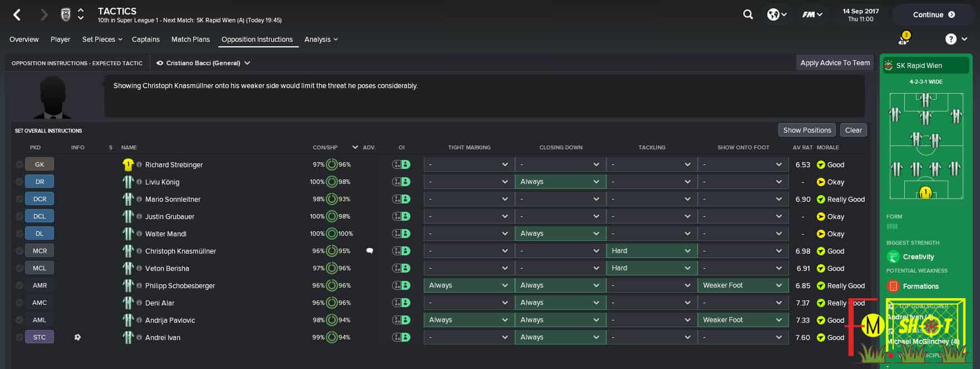This screenshot has width=980, height=369.
Task: Click the OI icon for Mario Sonnleitner
Action: pos(401,199)
